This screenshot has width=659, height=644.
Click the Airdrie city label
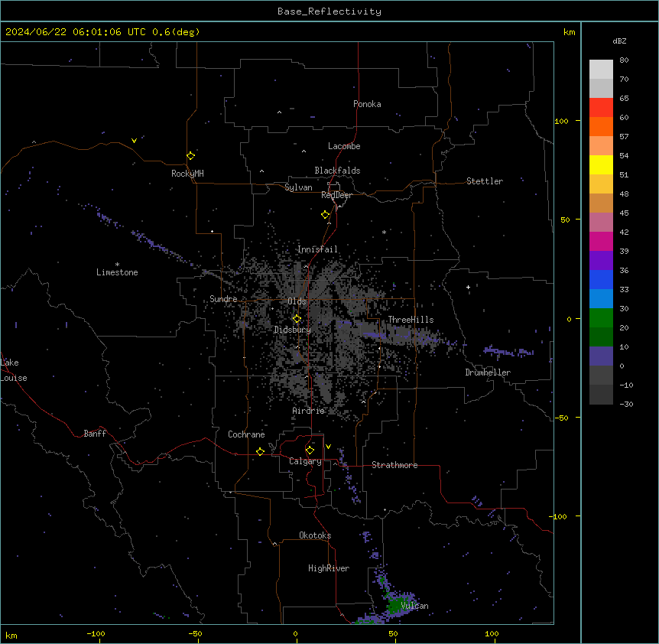[x=309, y=411]
